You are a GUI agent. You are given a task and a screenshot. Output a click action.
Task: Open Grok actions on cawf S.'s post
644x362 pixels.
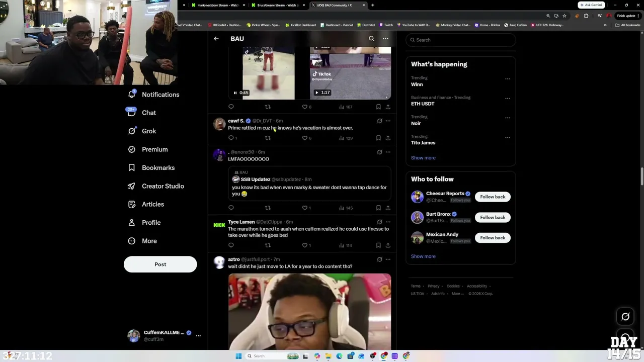(380, 121)
